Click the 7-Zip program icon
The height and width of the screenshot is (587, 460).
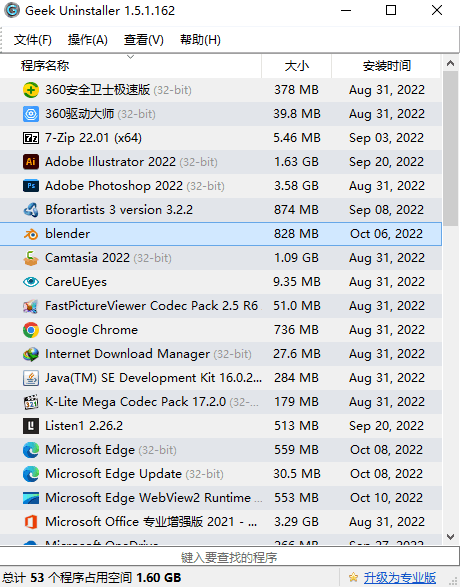tap(31, 138)
